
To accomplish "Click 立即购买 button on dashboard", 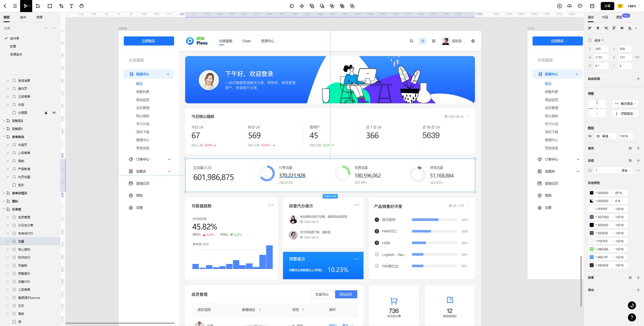I will 148,41.
